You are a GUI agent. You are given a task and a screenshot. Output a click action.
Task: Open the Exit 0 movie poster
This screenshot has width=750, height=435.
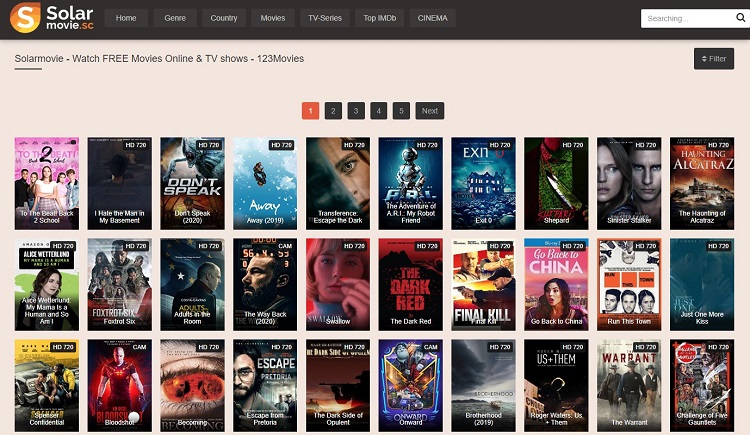[x=484, y=183]
